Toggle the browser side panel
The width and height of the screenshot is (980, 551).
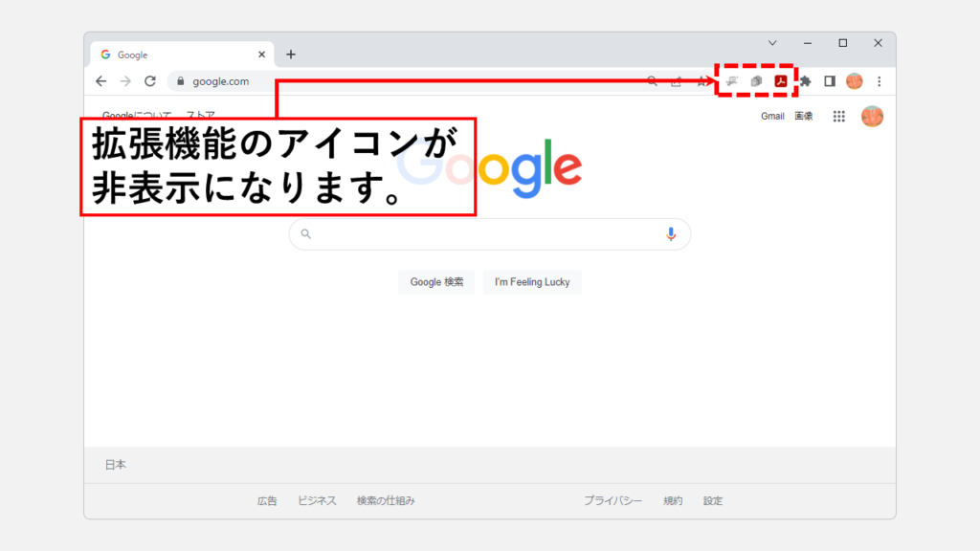(x=830, y=81)
